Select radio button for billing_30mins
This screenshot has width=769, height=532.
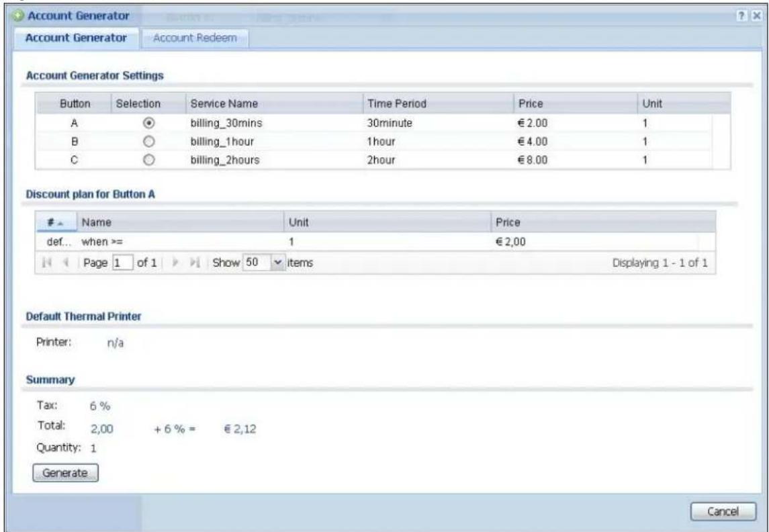coord(148,123)
